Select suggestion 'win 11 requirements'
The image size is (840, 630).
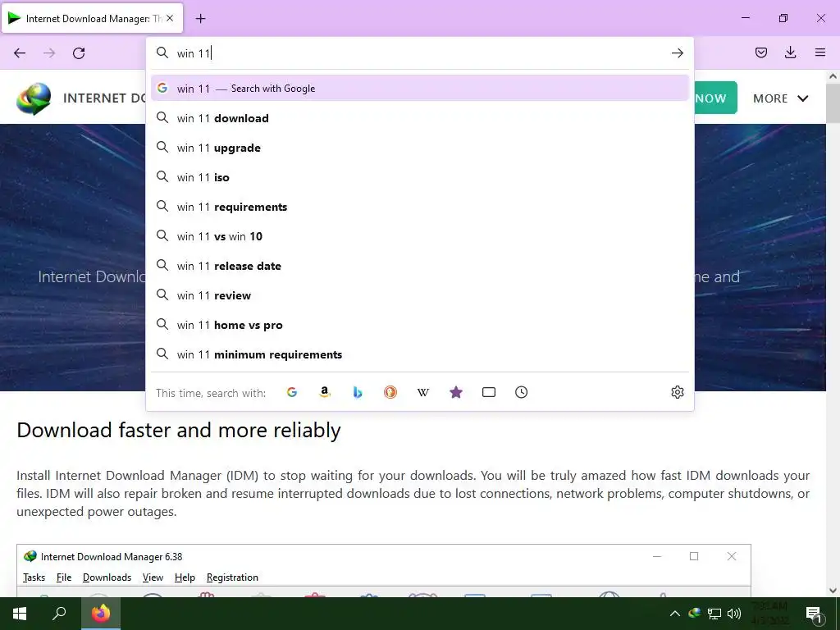click(420, 206)
